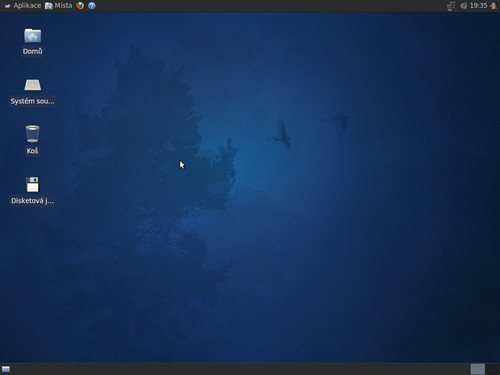Image resolution: width=500 pixels, height=375 pixels.
Task: Select the Koš trash icon
Action: click(x=32, y=134)
